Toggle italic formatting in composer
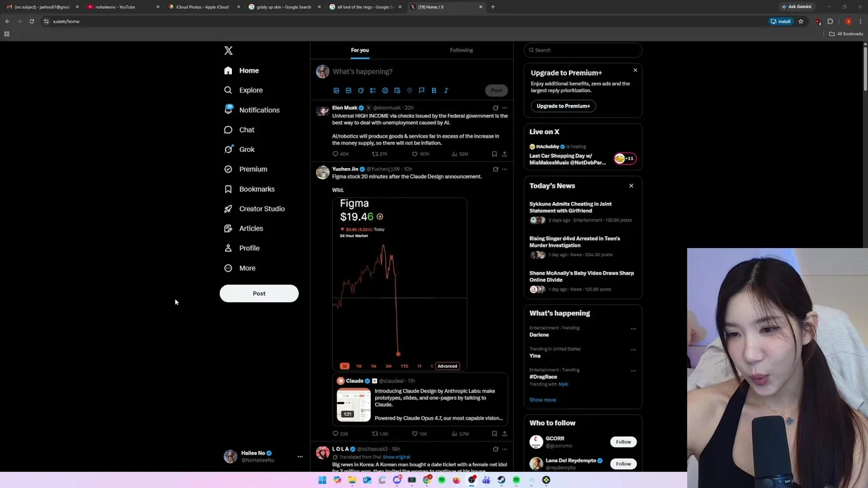 446,90
